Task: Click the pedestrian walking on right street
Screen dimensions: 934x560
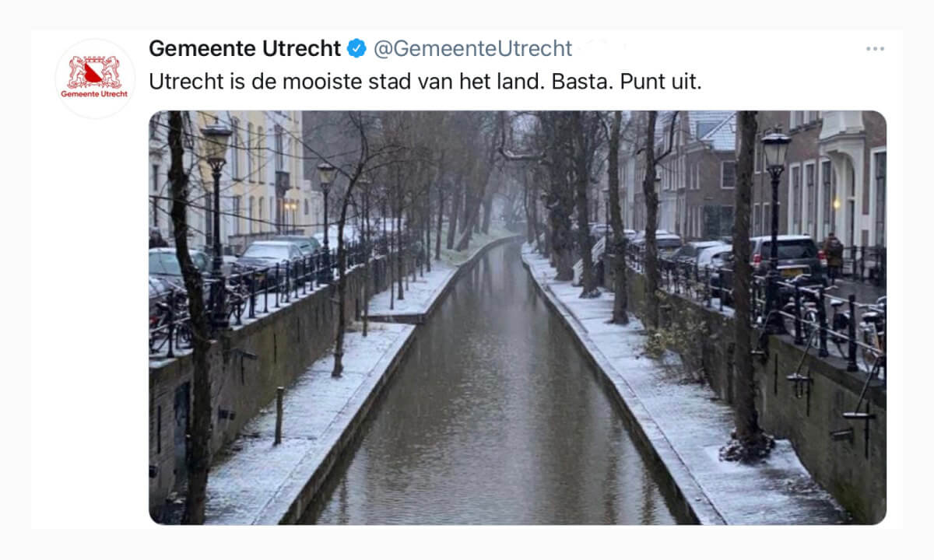Action: coord(834,257)
